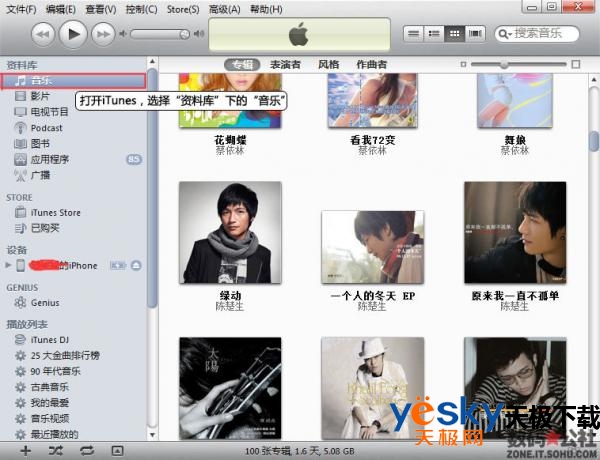The image size is (600, 460).
Task: Open the 控制(C) menu
Action: pos(141,9)
